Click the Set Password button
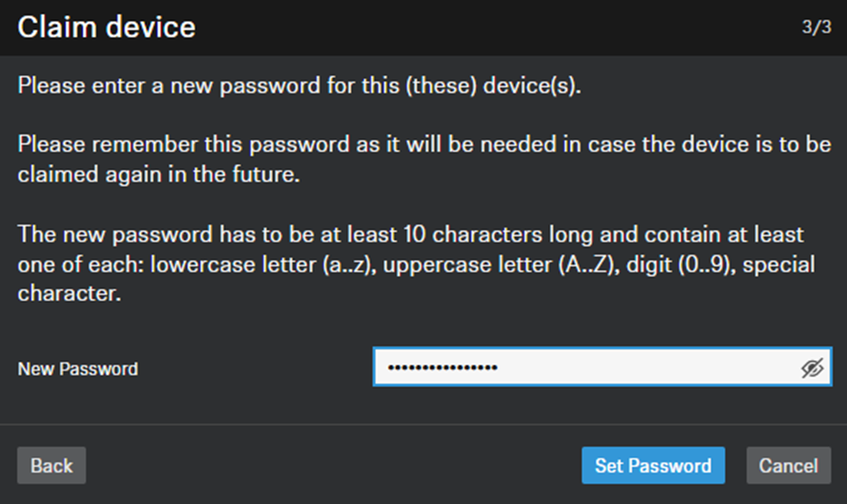847x504 pixels. click(653, 466)
